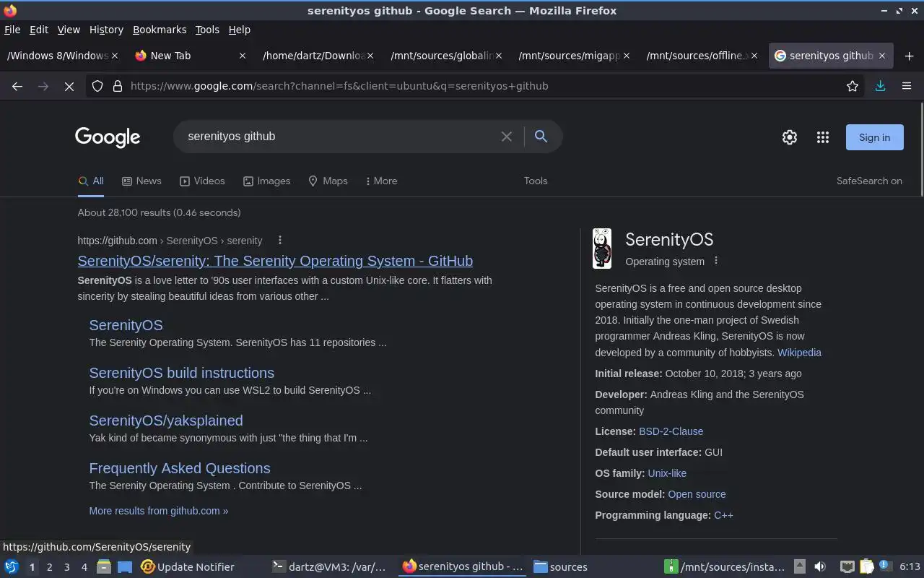The width and height of the screenshot is (924, 578).
Task: Open the network tray icon
Action: click(x=847, y=567)
